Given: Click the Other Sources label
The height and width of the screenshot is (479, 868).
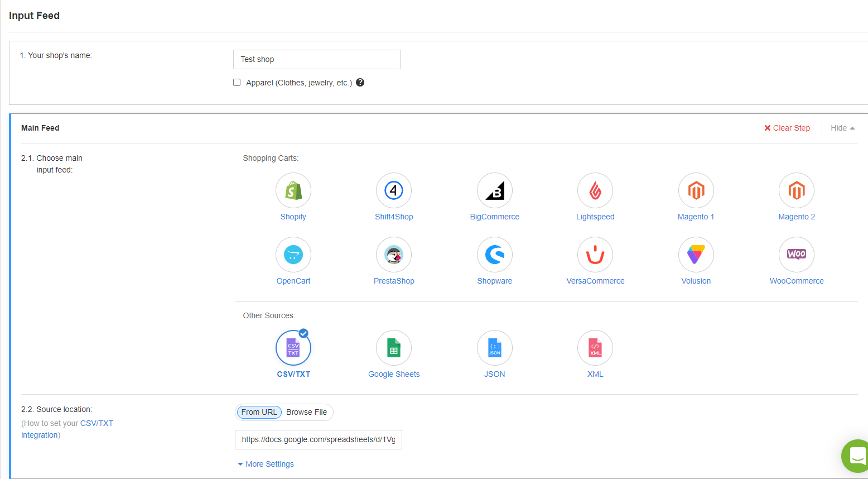Looking at the screenshot, I should [x=269, y=315].
